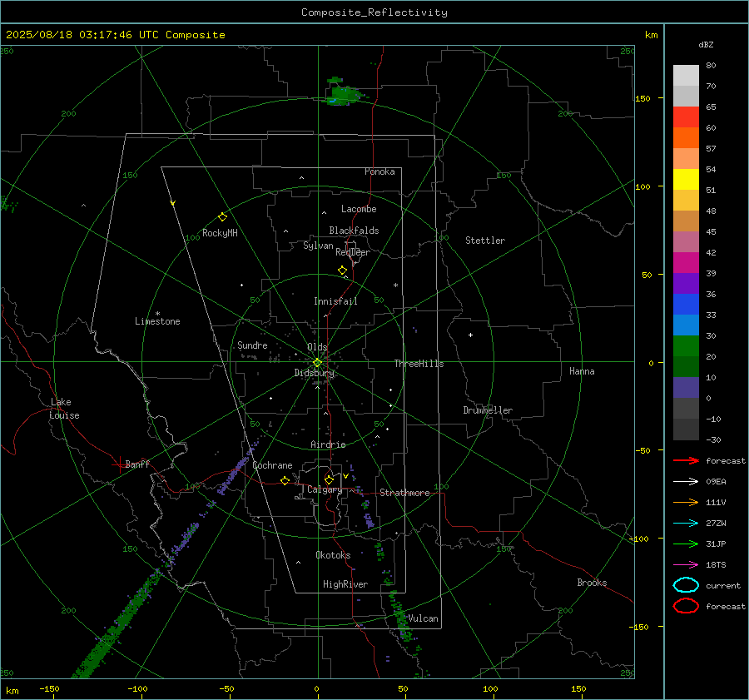Click the Stettler city label
Screen dimensions: 749x700
pos(485,241)
